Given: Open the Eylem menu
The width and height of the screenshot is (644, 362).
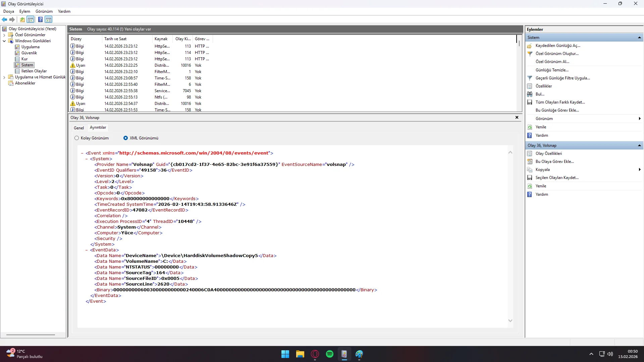Looking at the screenshot, I should (24, 11).
